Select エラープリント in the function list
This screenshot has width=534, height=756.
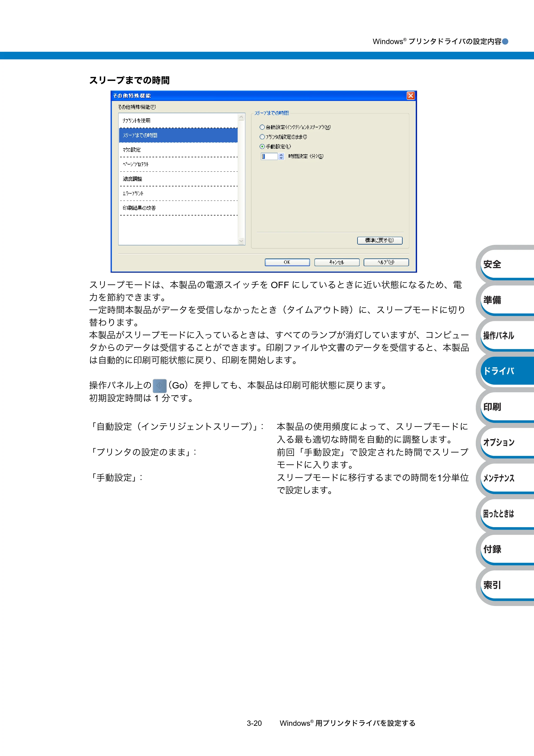(178, 193)
